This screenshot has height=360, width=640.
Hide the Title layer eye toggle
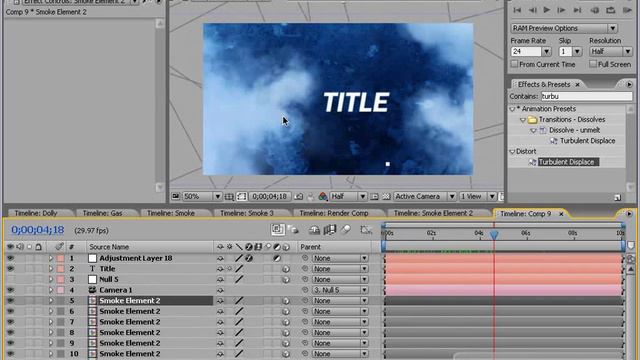click(10, 269)
